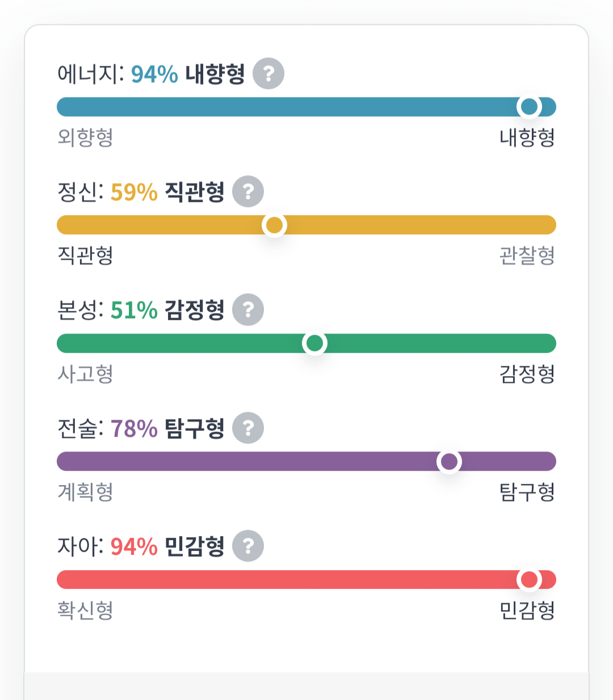Click the help icon next to 내향형
Image resolution: width=613 pixels, height=700 pixels.
click(268, 74)
